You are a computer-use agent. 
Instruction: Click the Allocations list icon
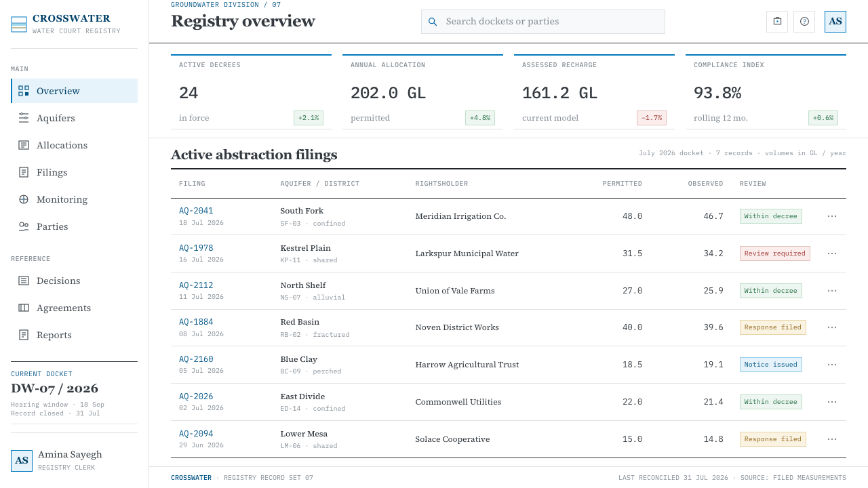24,145
